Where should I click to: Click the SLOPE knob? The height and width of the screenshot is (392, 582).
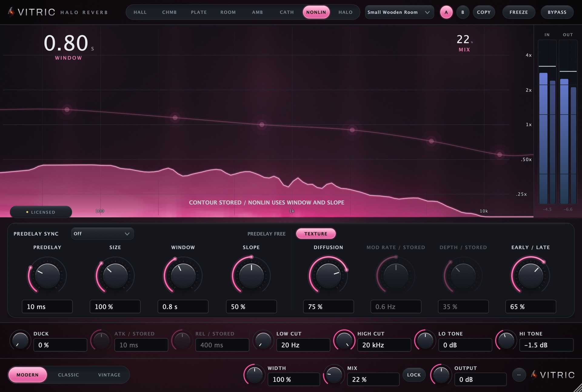tap(251, 276)
